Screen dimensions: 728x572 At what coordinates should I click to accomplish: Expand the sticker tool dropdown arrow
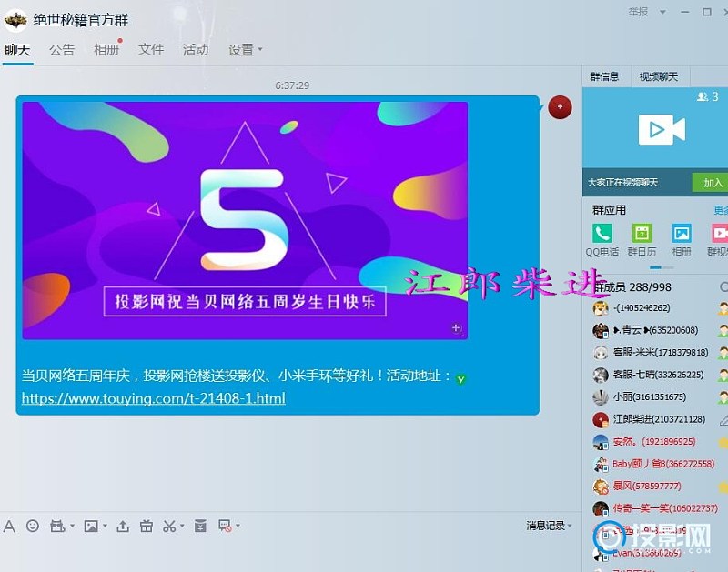(72, 526)
